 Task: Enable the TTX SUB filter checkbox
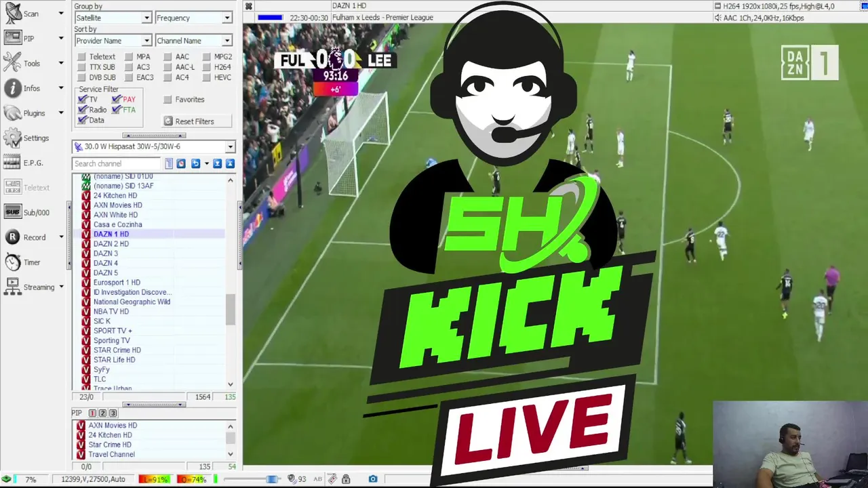pos(81,67)
